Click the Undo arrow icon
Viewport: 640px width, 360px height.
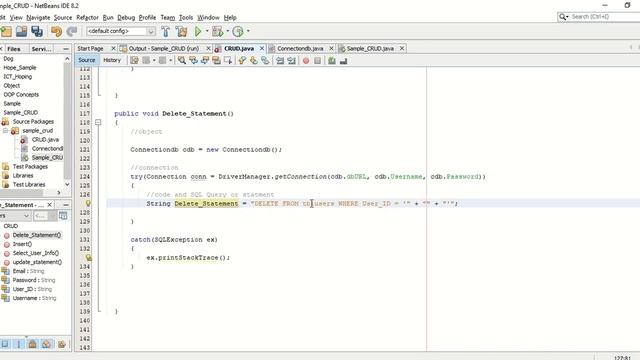coord(56,31)
